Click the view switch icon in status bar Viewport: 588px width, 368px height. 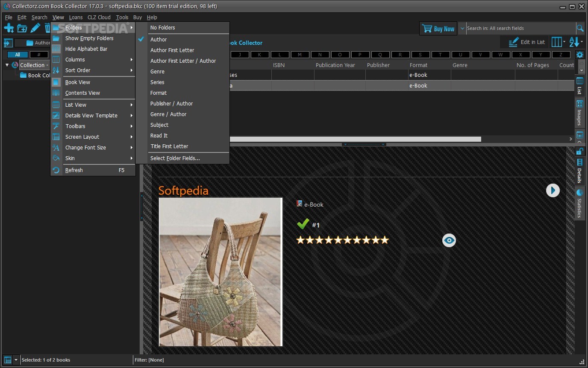(8, 360)
